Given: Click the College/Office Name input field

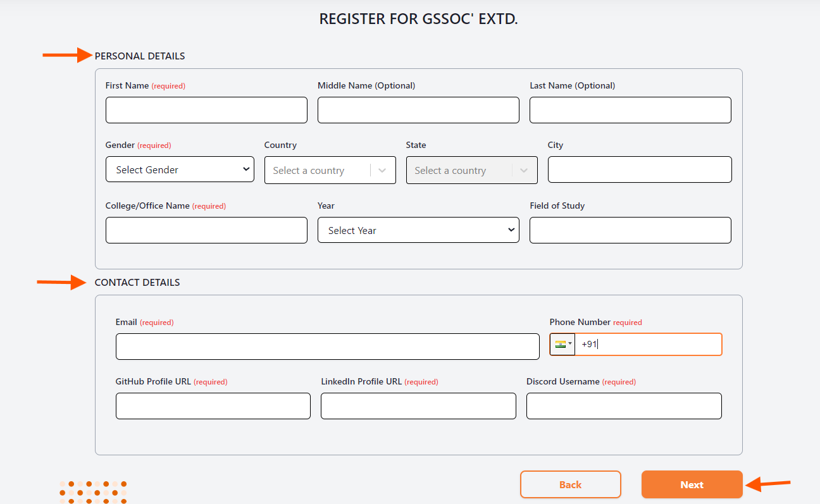Looking at the screenshot, I should [206, 230].
